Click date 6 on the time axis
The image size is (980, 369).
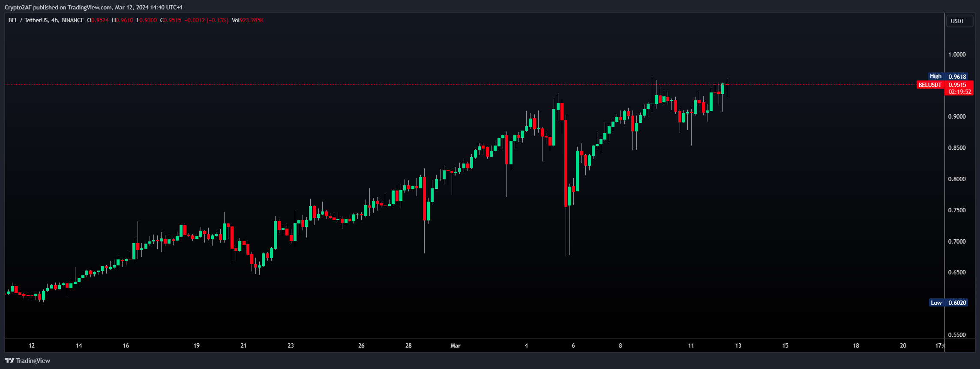pos(573,345)
